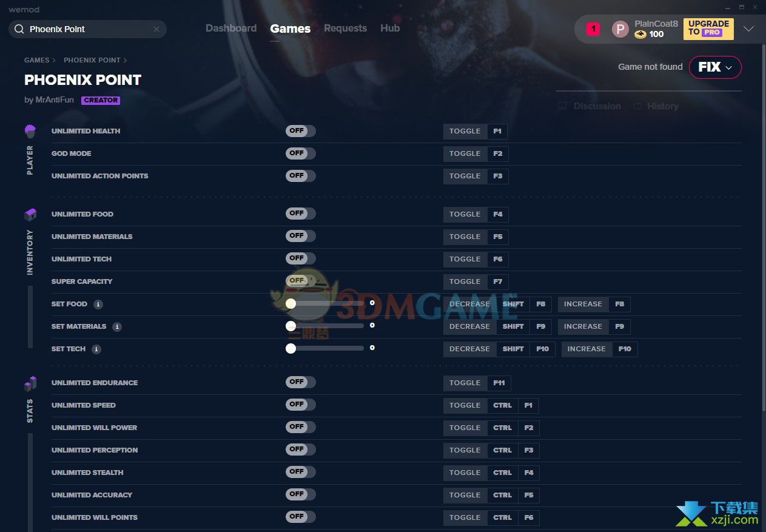This screenshot has height=532, width=766.
Task: Turn on Unlimited Materials
Action: coord(301,236)
